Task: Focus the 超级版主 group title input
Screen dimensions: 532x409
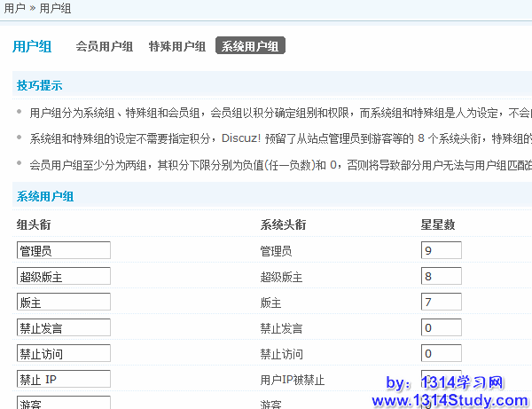Action: 63,277
